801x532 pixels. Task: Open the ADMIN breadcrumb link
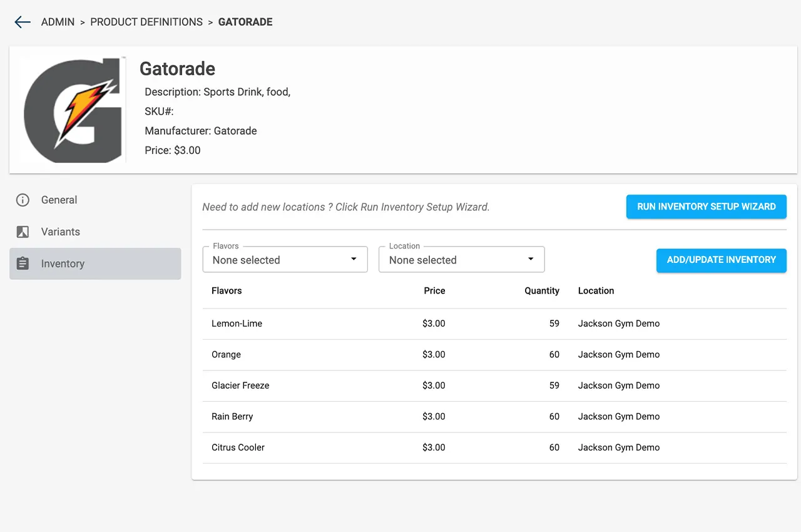tap(58, 22)
